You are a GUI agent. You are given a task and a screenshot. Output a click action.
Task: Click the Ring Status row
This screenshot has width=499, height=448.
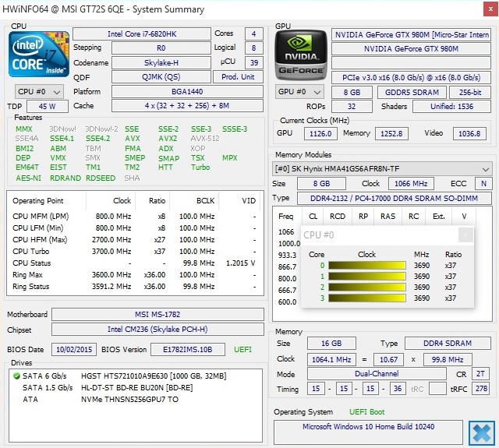coord(135,287)
